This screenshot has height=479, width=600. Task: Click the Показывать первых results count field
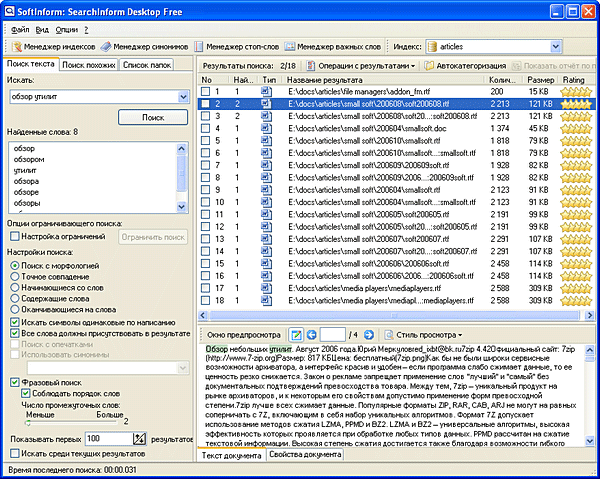pyautogui.click(x=107, y=439)
